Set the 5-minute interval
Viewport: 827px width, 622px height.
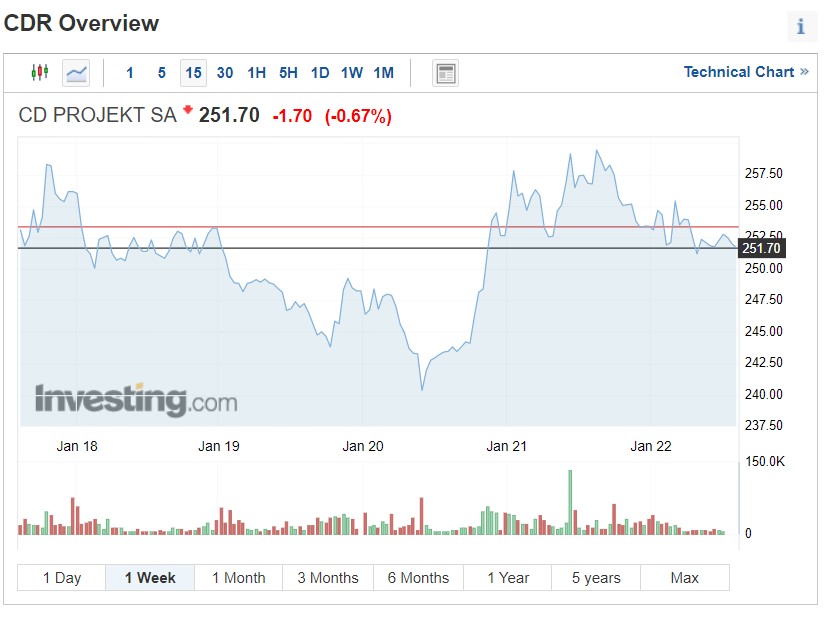click(x=161, y=73)
